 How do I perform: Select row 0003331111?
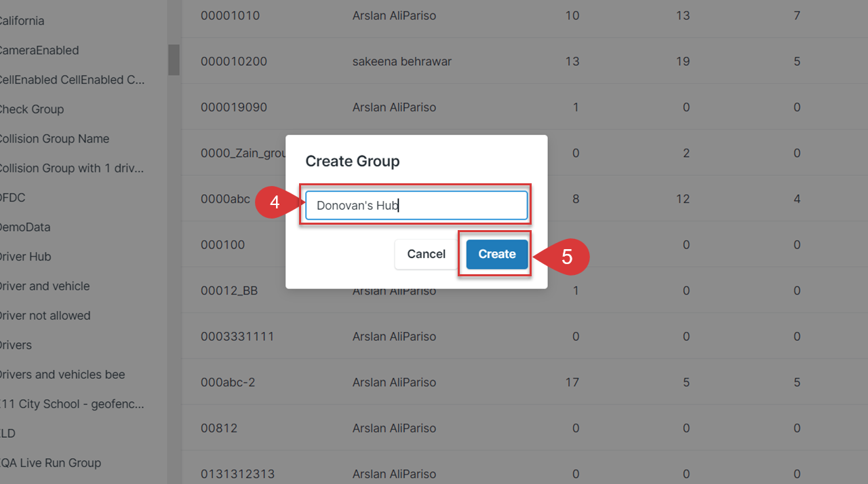pos(525,336)
